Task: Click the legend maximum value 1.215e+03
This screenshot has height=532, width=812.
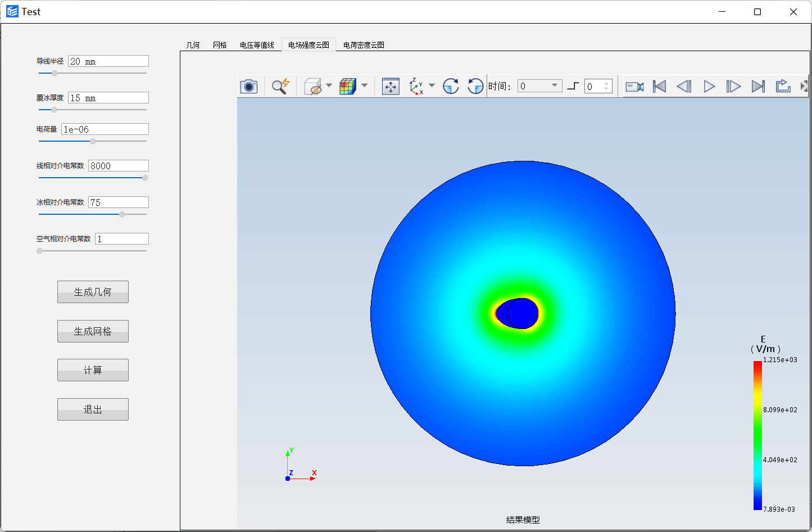Action: [x=780, y=360]
